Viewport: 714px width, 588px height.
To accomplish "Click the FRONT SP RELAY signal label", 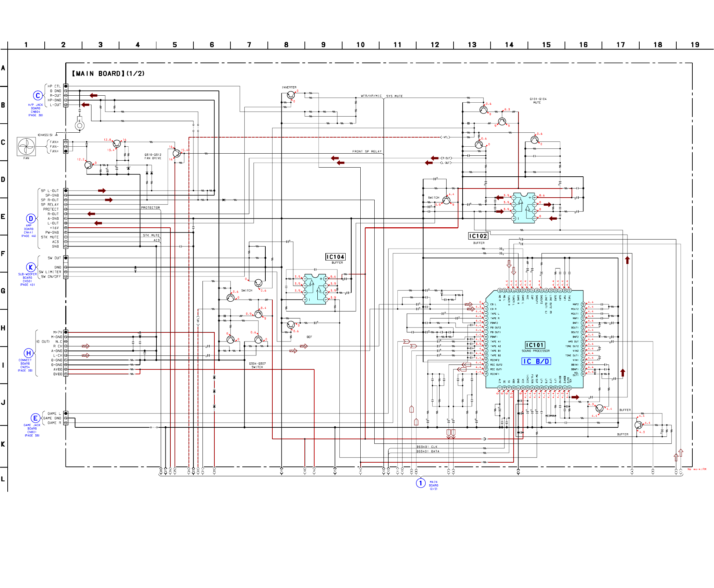I will tap(367, 152).
